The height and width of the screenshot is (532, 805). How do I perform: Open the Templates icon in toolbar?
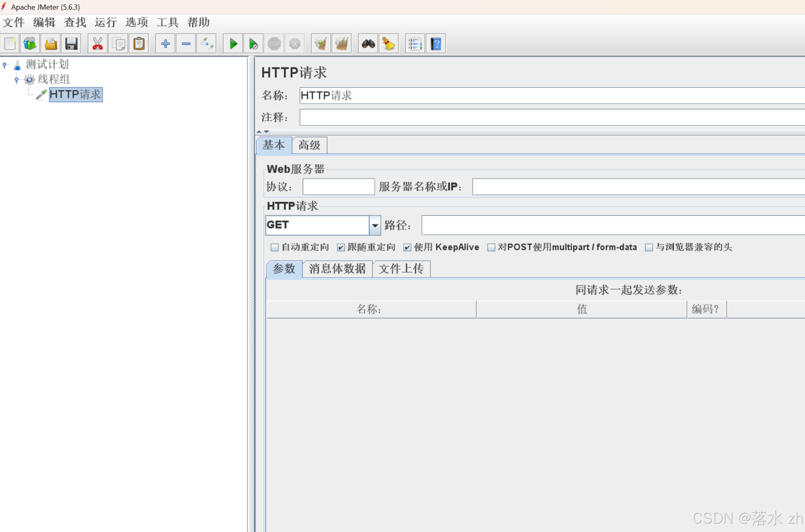(30, 43)
